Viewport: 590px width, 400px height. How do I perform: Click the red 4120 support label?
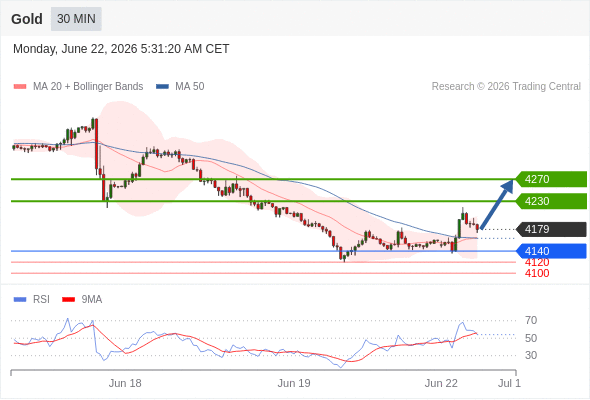(537, 262)
